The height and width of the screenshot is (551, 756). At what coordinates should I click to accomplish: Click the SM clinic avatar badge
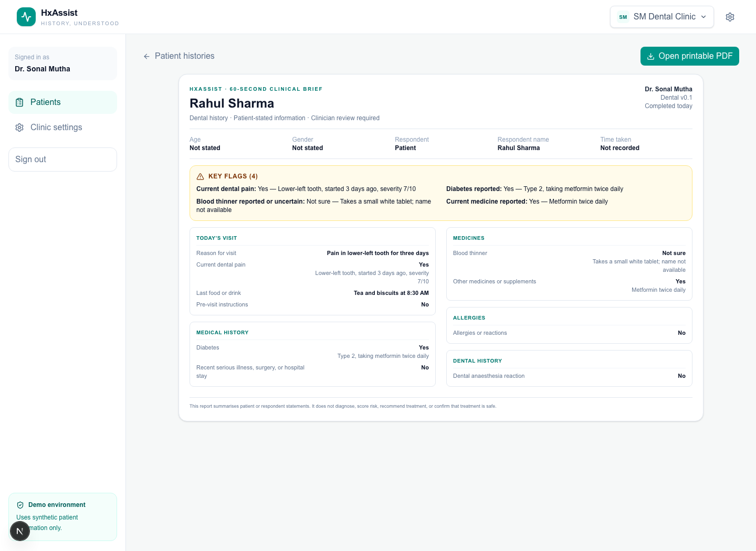click(623, 17)
